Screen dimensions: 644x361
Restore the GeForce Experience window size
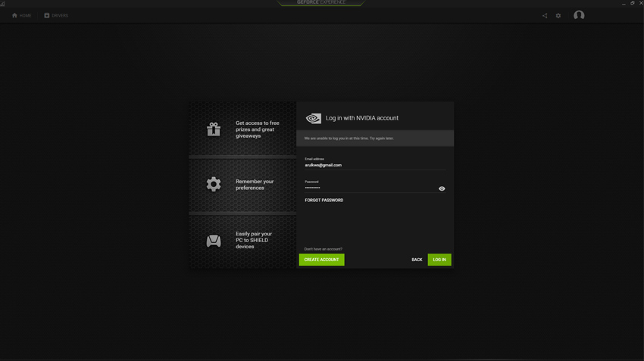[633, 3]
